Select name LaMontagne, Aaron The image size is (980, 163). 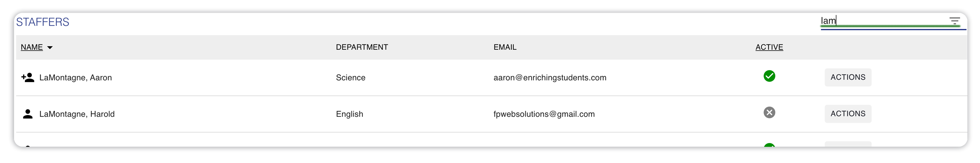click(76, 78)
